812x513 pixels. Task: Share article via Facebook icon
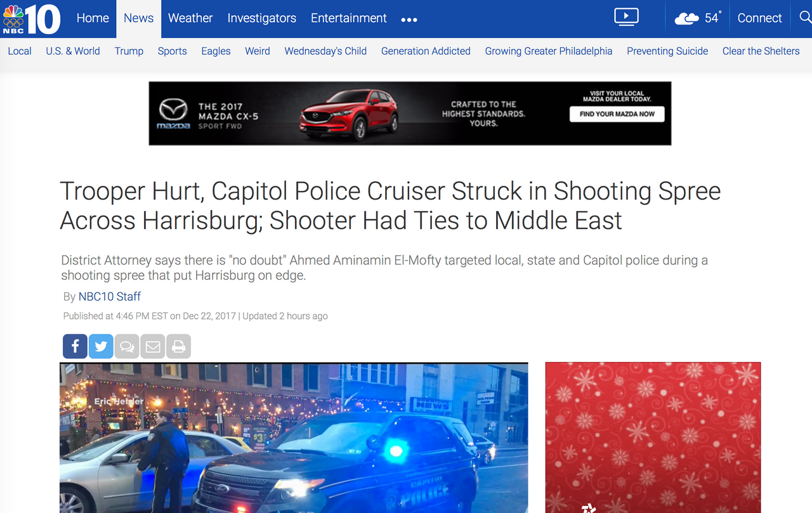pos(75,346)
